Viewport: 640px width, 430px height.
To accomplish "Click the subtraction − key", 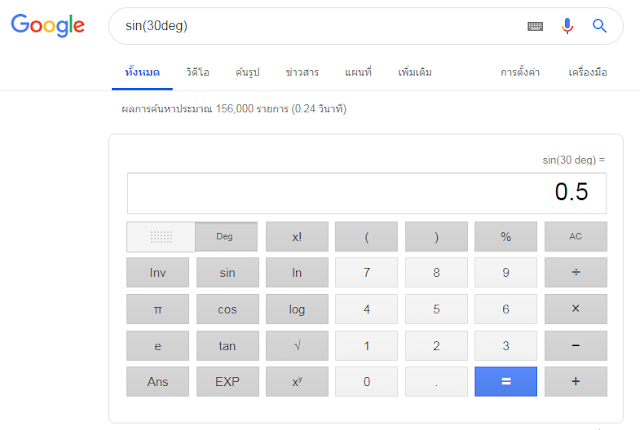I will click(x=576, y=346).
